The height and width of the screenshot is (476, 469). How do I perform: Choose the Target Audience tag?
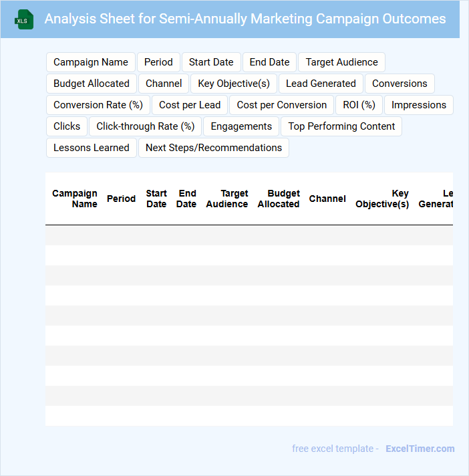click(341, 62)
